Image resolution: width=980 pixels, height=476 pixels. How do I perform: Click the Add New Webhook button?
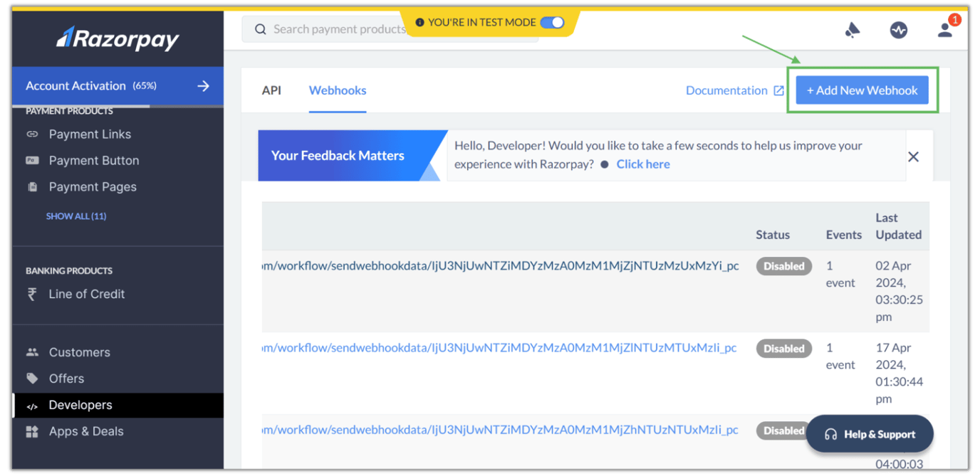point(862,90)
